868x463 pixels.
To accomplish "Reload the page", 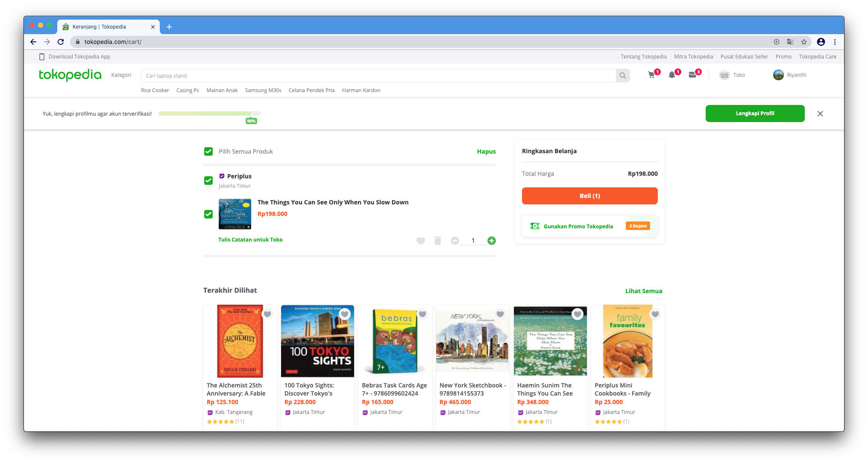I will 61,42.
